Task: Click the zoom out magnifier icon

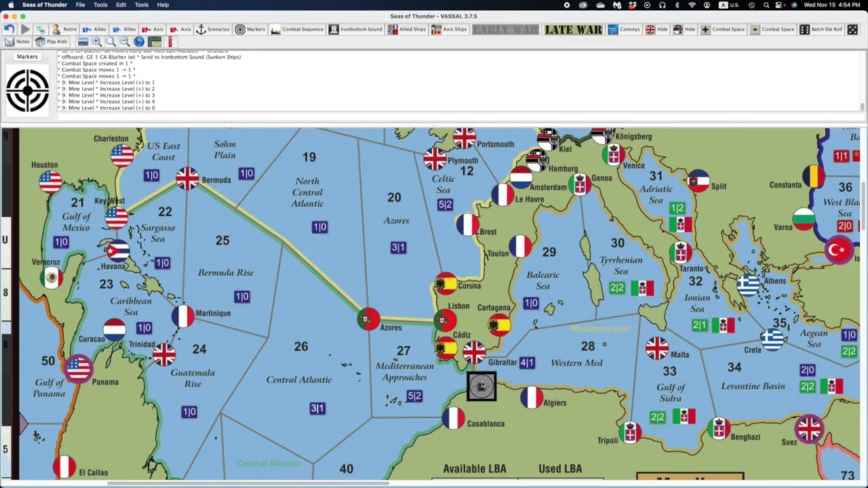Action: (x=125, y=41)
